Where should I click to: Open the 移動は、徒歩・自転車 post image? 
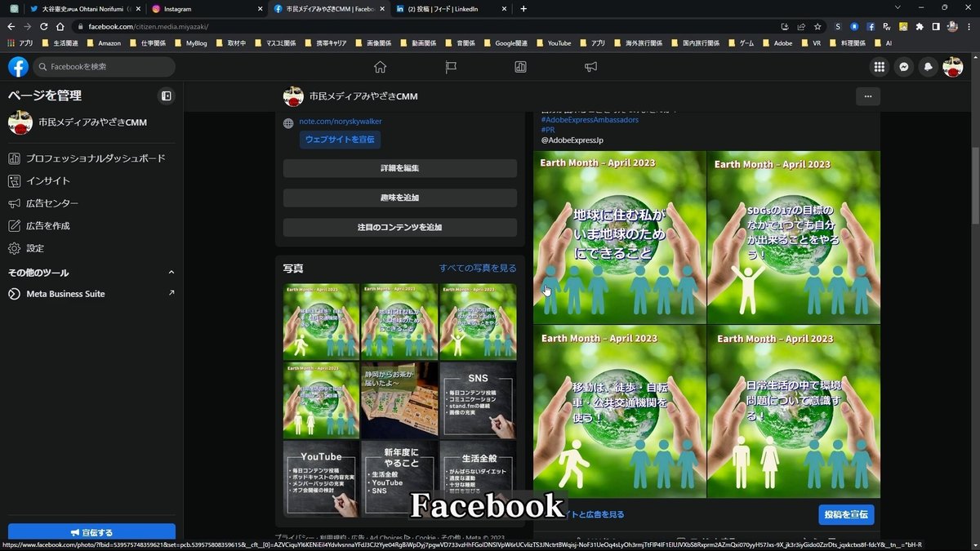(x=620, y=411)
